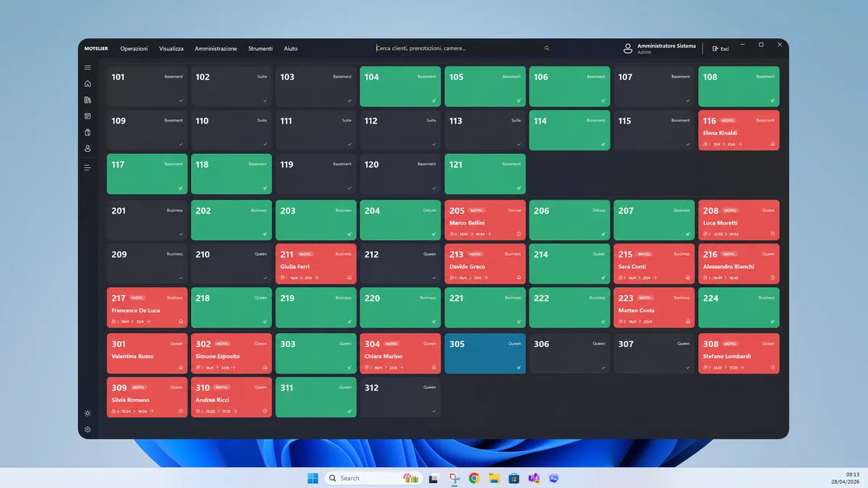Open the Strumenti menu dropdown

260,48
